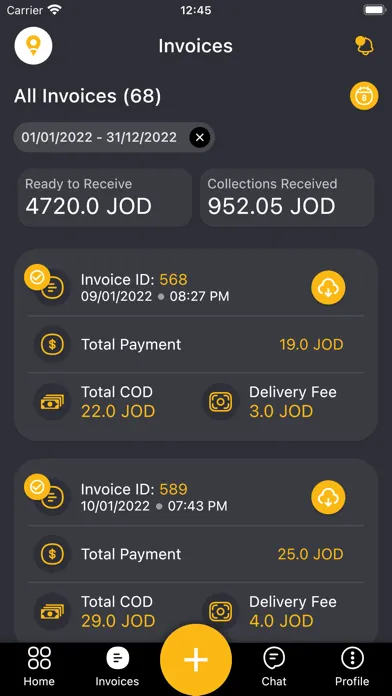
Task: Tap the 25.0 JOD total payment value
Action: tap(310, 554)
